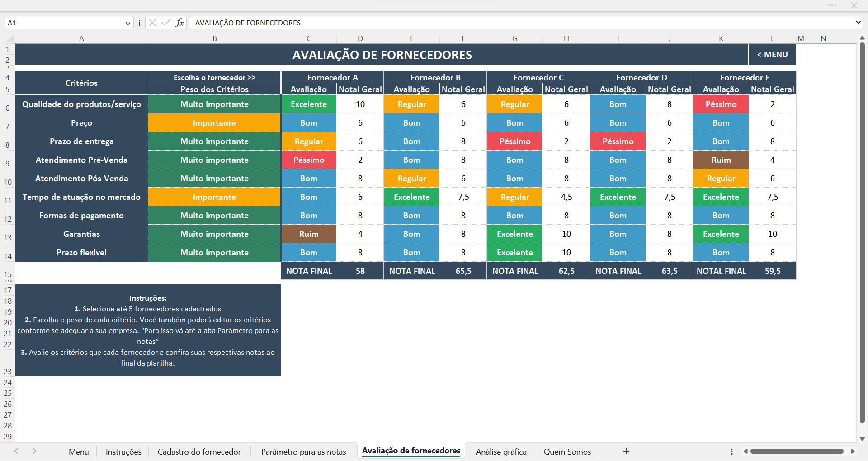Viewport: 868px width, 461px height.
Task: Select column G header
Action: coord(515,38)
